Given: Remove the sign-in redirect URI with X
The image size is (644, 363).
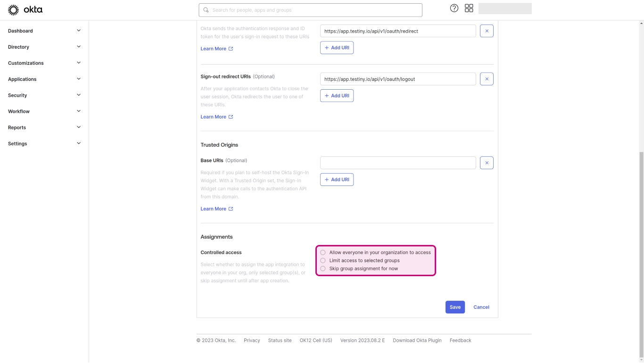Looking at the screenshot, I should (x=487, y=31).
